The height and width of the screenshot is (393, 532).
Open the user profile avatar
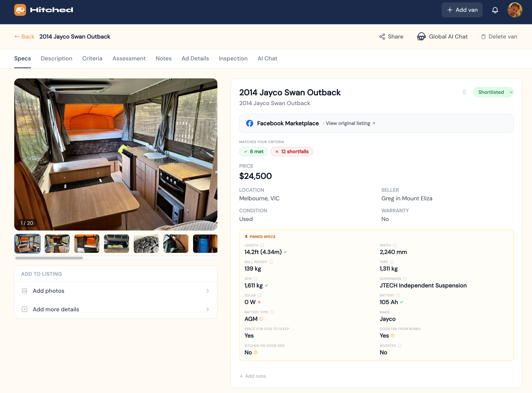pos(515,10)
